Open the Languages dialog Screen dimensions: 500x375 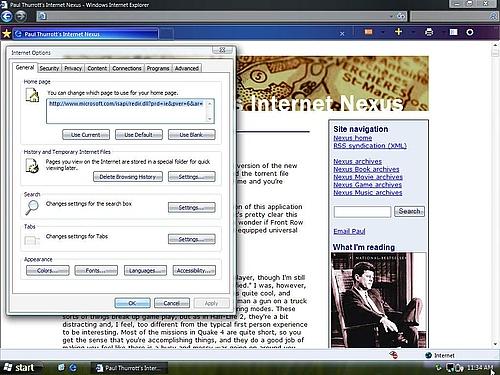pos(145,270)
